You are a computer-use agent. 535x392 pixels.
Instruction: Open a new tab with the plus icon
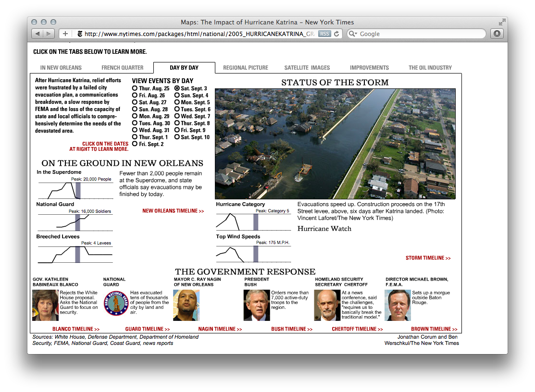click(x=65, y=34)
